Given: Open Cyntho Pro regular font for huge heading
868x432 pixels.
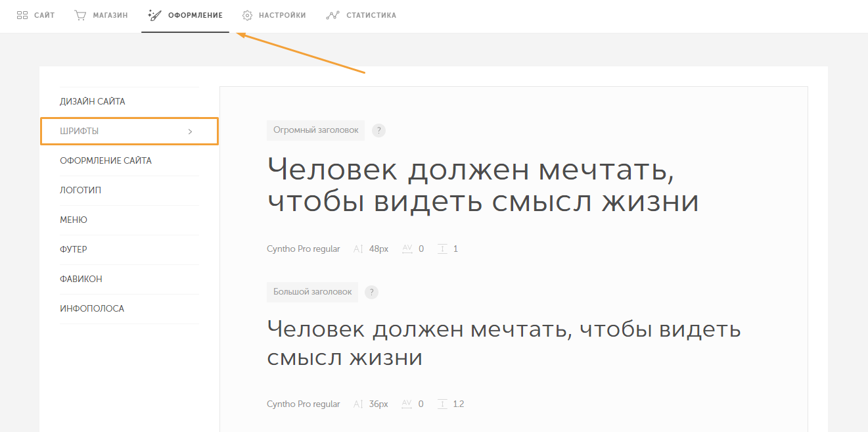Looking at the screenshot, I should coord(303,249).
